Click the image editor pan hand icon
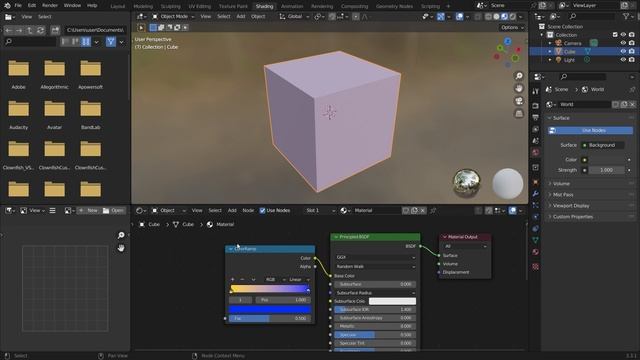This screenshot has width=640, height=360. (121, 248)
